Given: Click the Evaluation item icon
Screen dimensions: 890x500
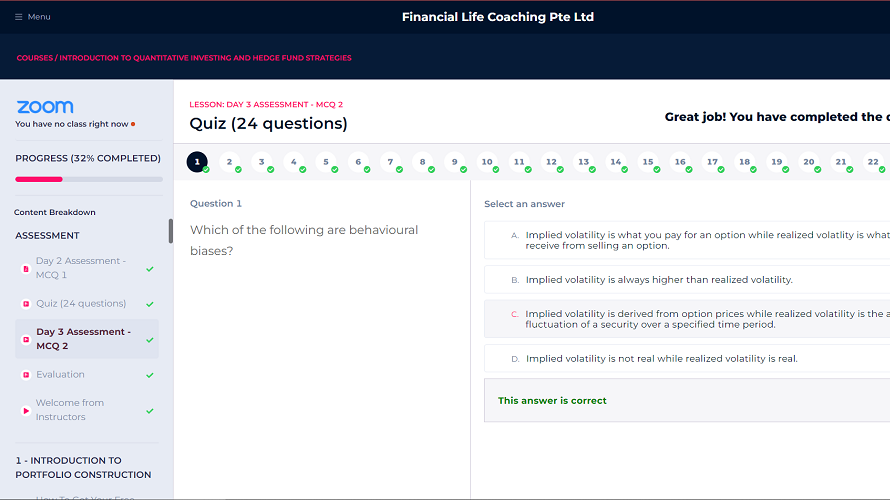Looking at the screenshot, I should (26, 375).
